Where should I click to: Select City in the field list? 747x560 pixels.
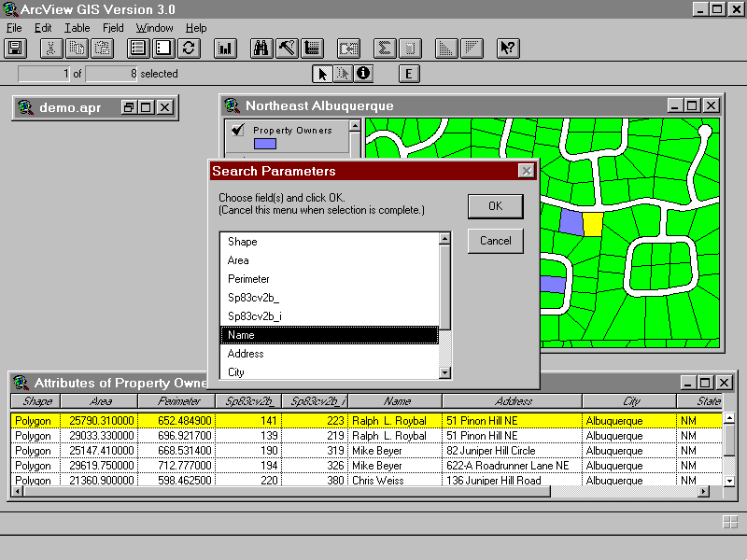pos(330,371)
